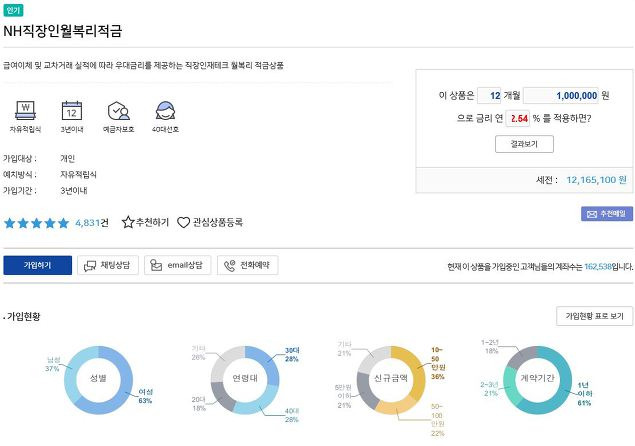Click the 가입기간 value 3년이내
Image resolution: width=635 pixels, height=446 pixels.
point(74,191)
